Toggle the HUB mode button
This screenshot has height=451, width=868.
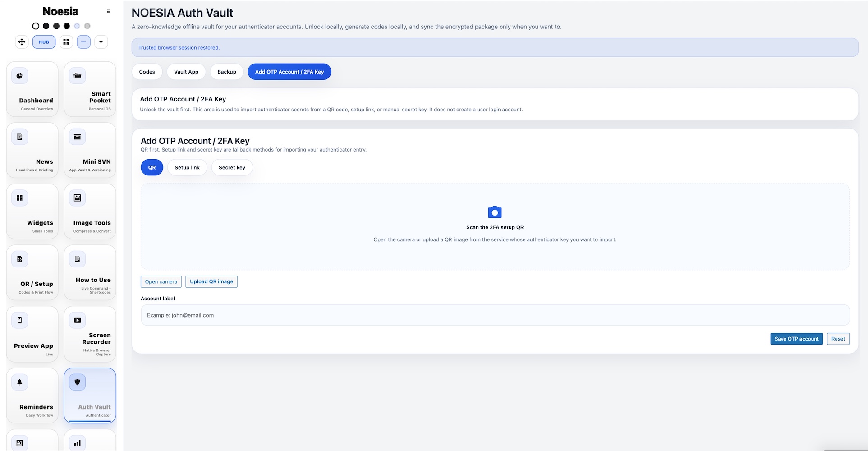click(x=44, y=42)
